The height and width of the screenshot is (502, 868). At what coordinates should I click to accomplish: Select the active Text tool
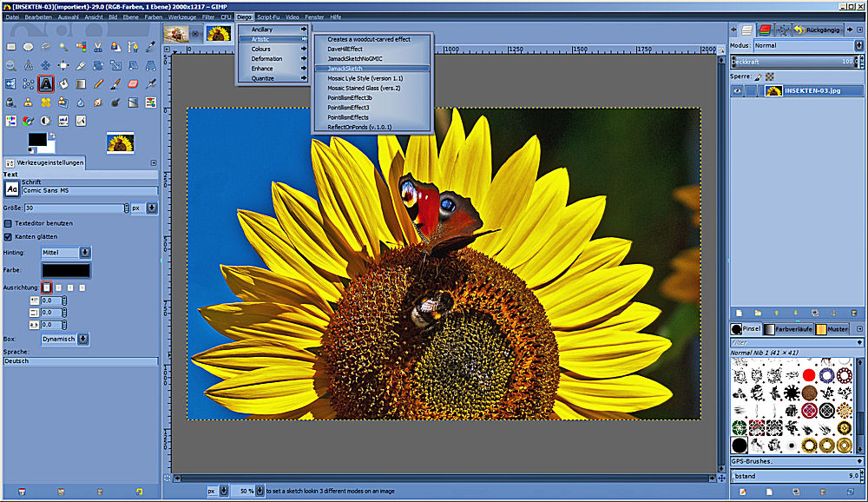(46, 83)
